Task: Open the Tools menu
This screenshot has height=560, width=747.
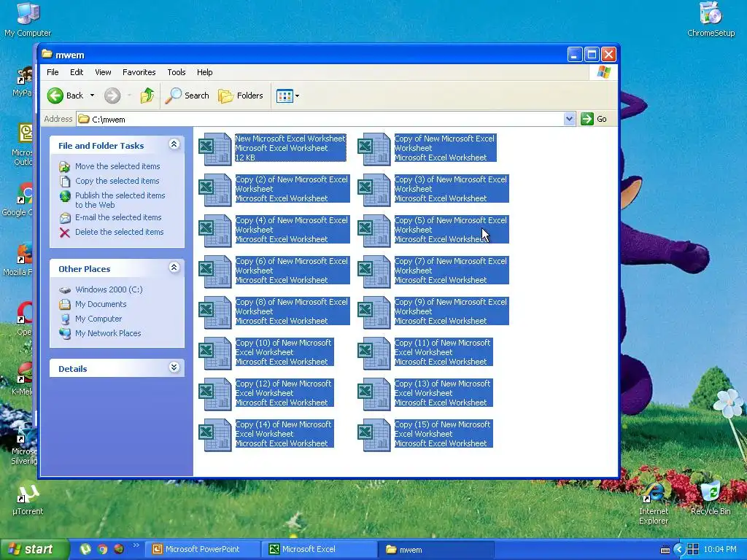Action: 177,72
